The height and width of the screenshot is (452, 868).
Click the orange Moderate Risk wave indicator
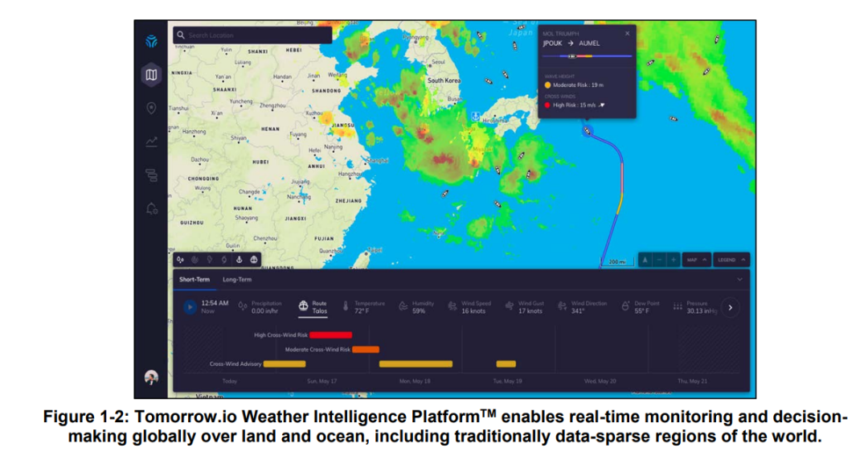point(547,85)
